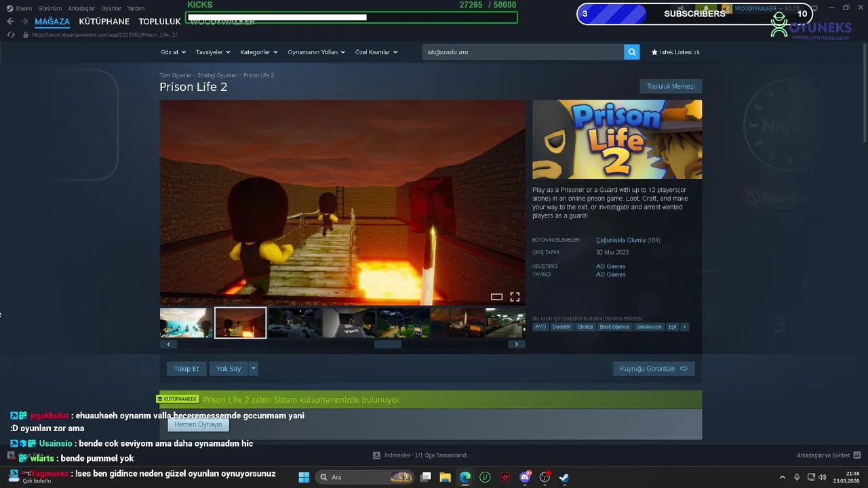868x488 pixels.
Task: Go forward with the Steam forward arrow
Action: [24, 22]
